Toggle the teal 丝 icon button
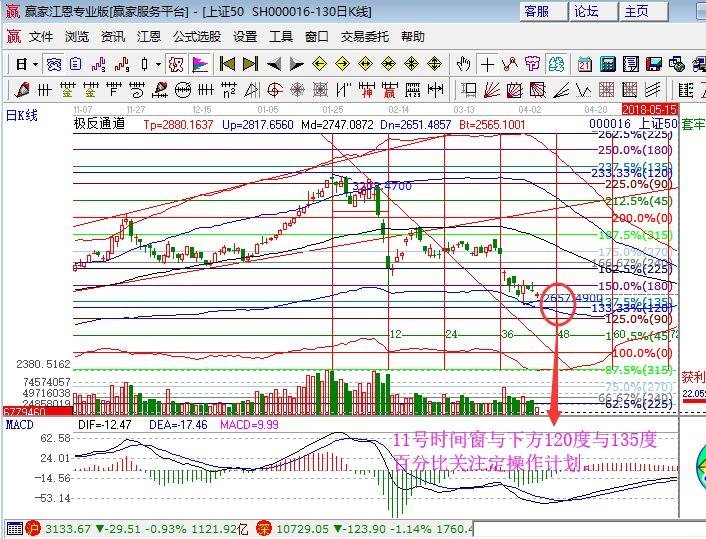The image size is (706, 539). (557, 65)
